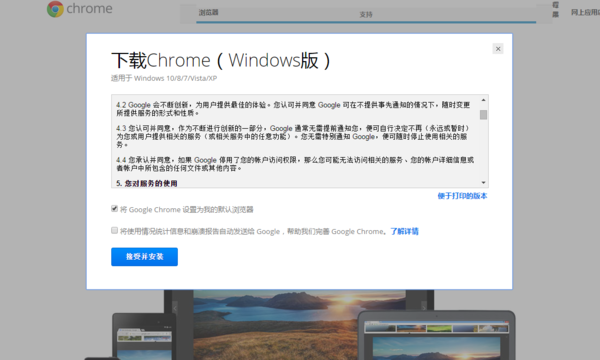Click the paragraph 4.3 terms text
Image resolution: width=600 pixels, height=360 pixels.
(293, 137)
